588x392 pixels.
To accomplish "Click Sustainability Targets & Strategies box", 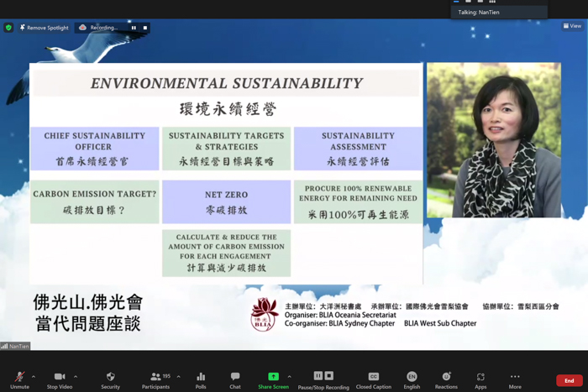I will point(227,149).
